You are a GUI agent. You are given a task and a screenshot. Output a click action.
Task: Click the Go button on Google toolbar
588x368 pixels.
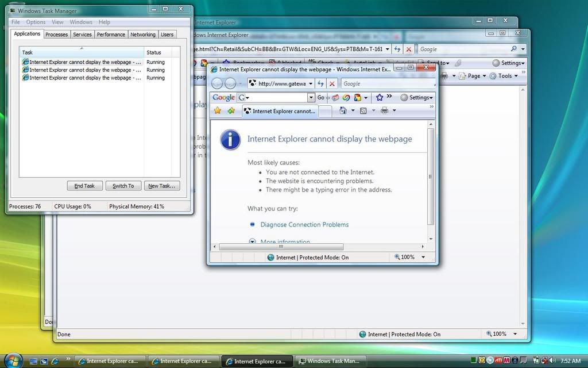320,97
